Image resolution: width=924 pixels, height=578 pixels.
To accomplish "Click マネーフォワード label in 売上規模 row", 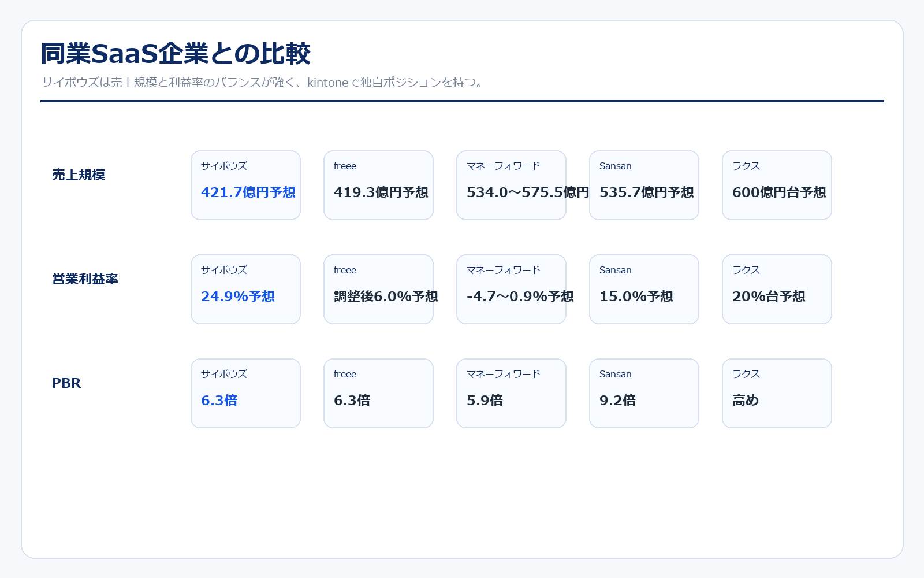I will pyautogui.click(x=504, y=166).
